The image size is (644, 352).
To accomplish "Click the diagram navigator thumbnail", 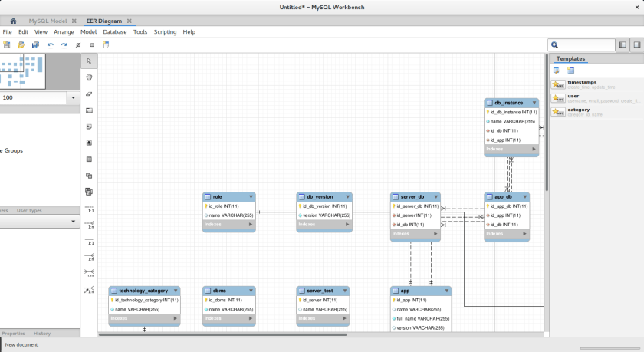I will tap(22, 71).
